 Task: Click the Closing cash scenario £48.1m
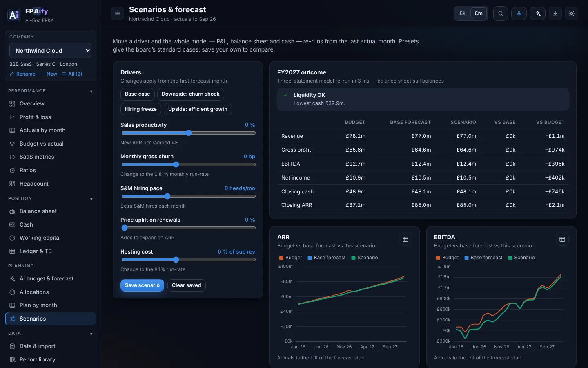(x=466, y=192)
